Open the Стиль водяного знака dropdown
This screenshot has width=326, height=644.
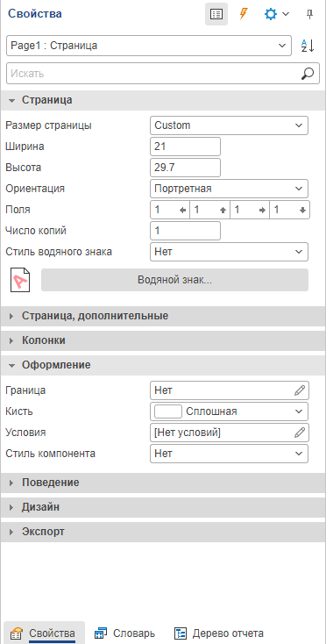[x=229, y=251]
